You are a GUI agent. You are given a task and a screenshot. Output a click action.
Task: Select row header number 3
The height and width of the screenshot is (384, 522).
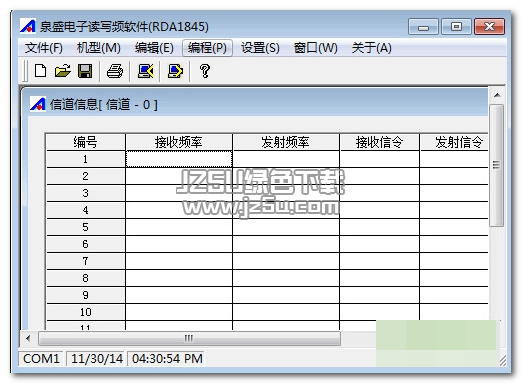coord(86,193)
